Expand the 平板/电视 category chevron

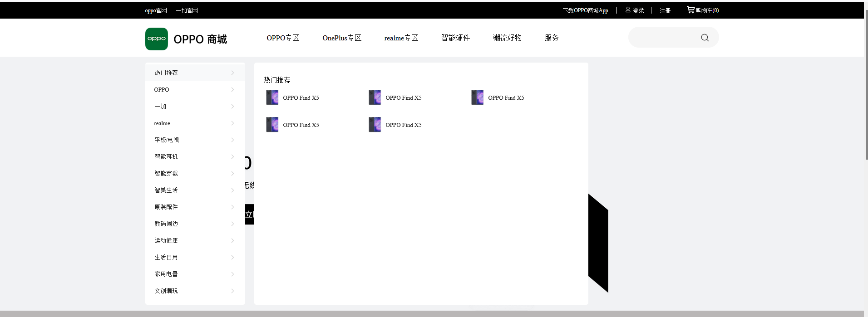[232, 140]
